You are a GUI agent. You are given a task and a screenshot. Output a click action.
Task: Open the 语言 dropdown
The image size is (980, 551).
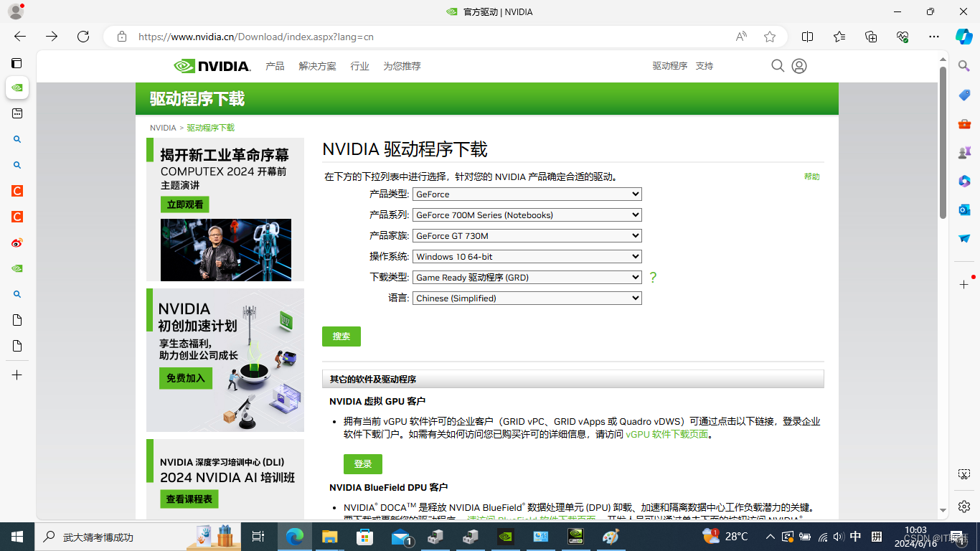click(527, 298)
